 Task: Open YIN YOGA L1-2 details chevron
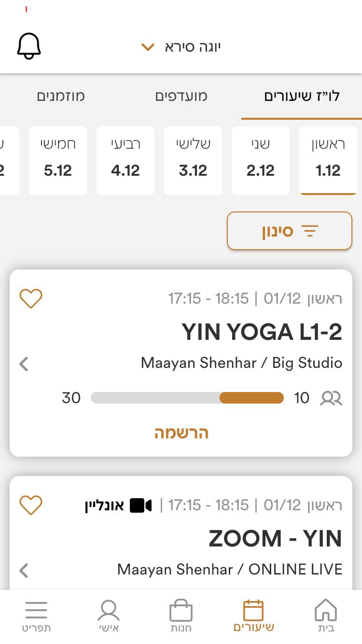24,364
